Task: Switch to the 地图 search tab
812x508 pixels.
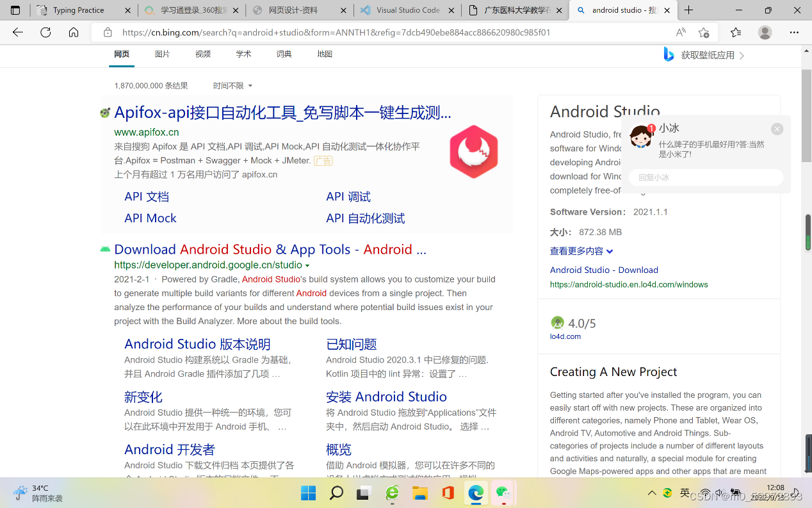Action: [x=325, y=54]
